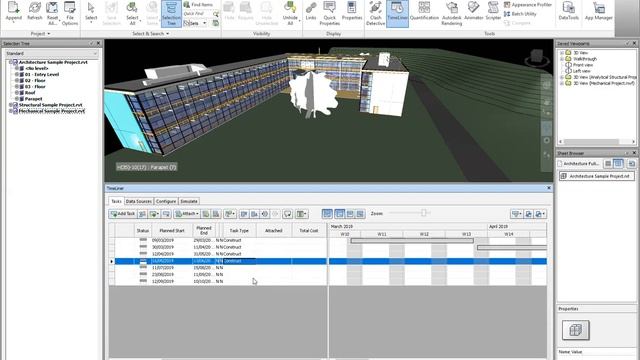Viewport: 640px width, 360px height.
Task: Open the Sets dropdown
Action: coord(195,23)
